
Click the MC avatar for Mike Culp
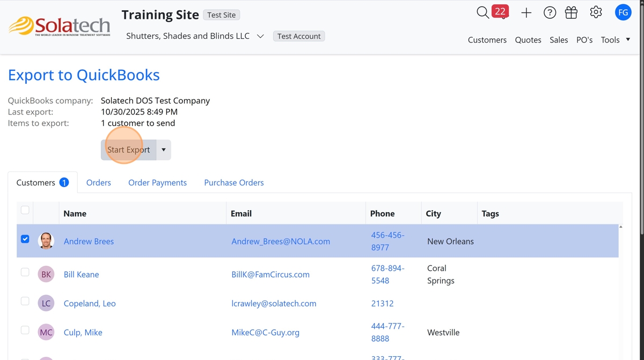tap(46, 333)
